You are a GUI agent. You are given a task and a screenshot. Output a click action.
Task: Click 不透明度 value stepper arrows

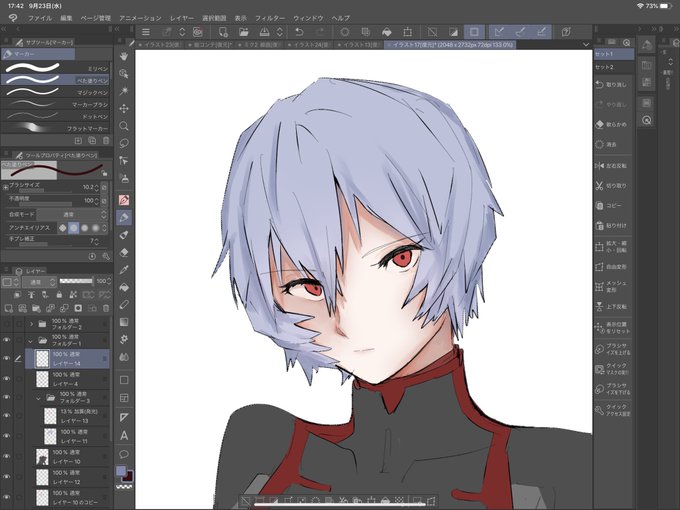click(x=97, y=200)
